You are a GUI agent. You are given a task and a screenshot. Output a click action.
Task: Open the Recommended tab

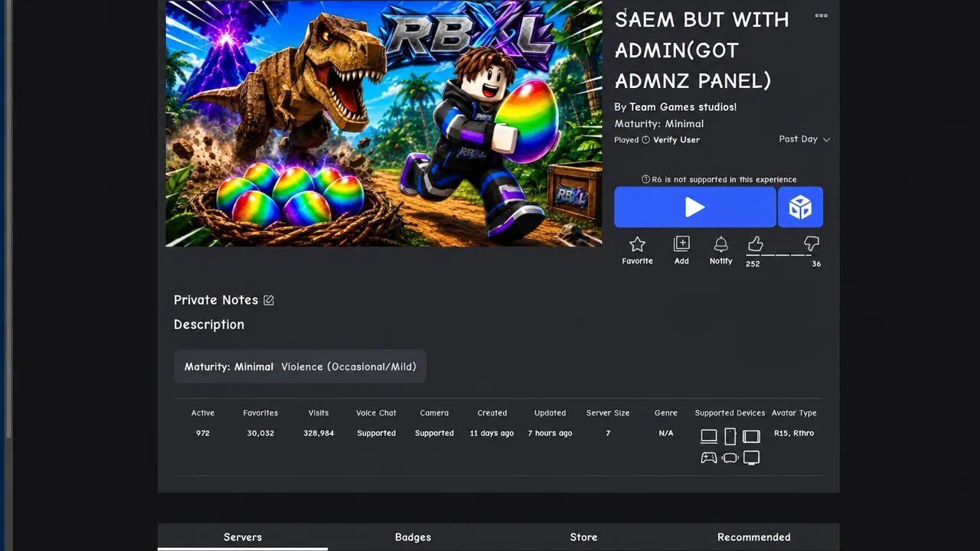[754, 537]
